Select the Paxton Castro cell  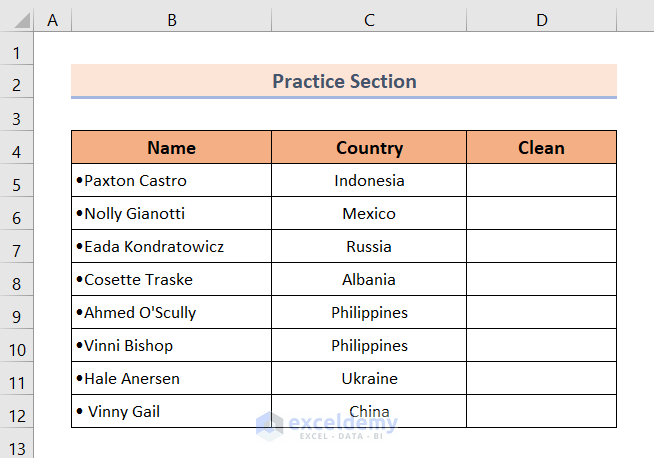click(x=171, y=181)
